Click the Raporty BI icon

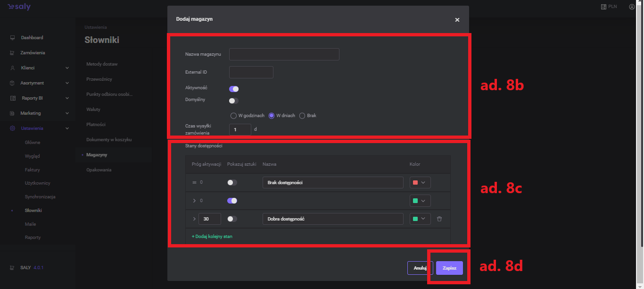pyautogui.click(x=13, y=98)
